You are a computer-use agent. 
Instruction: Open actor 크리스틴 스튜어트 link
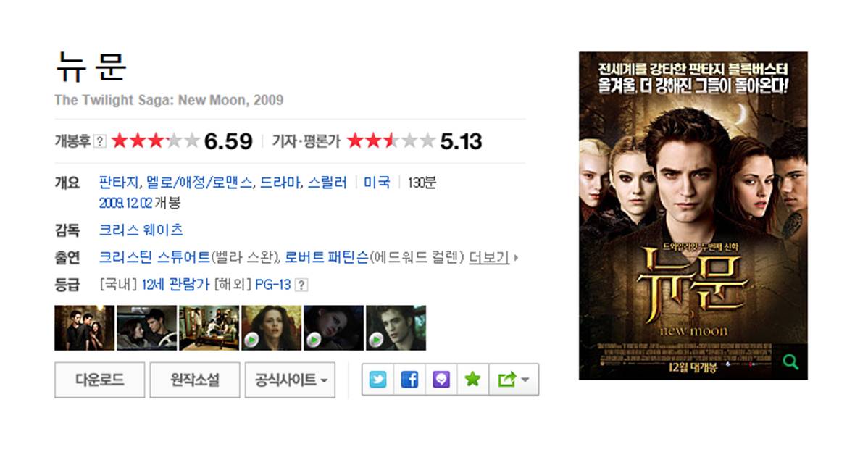[154, 257]
